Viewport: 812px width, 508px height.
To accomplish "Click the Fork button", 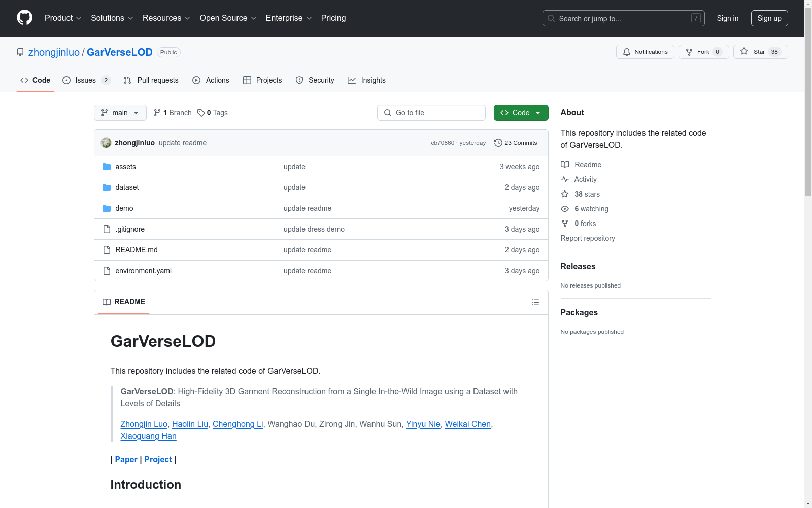I will [x=703, y=52].
